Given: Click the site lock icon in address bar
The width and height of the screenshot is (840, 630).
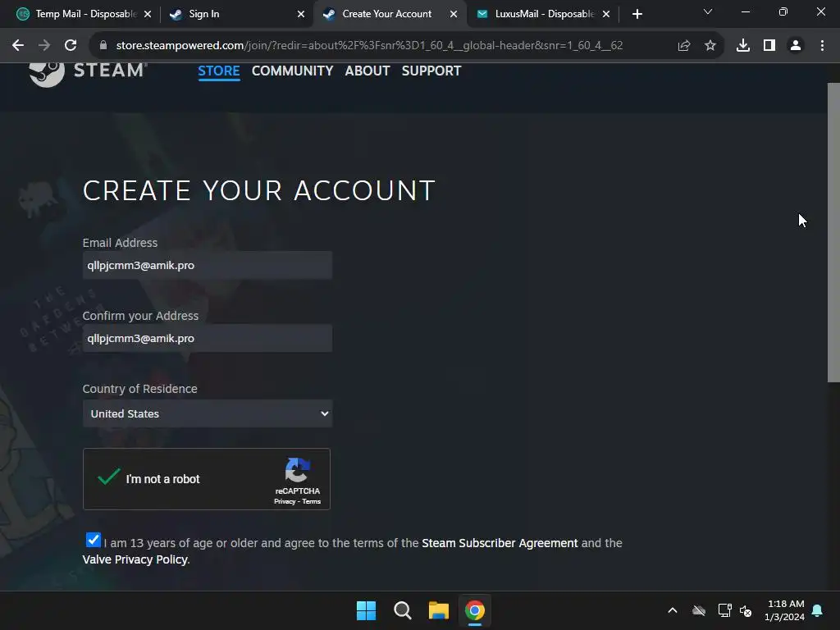Looking at the screenshot, I should tap(103, 46).
